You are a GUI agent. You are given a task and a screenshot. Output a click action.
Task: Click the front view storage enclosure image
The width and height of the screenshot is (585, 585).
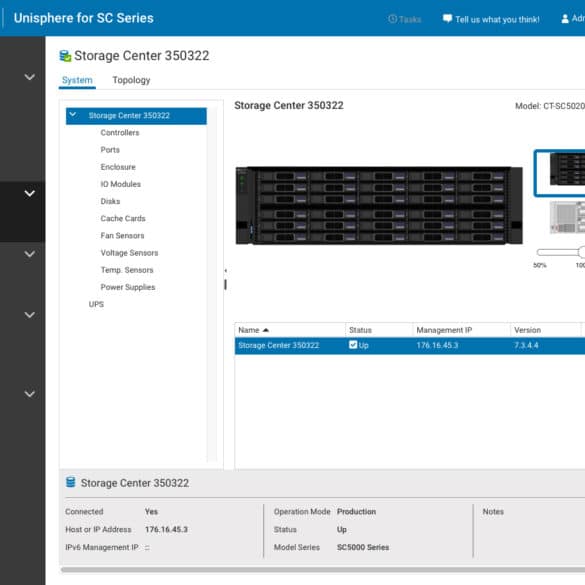tap(379, 205)
